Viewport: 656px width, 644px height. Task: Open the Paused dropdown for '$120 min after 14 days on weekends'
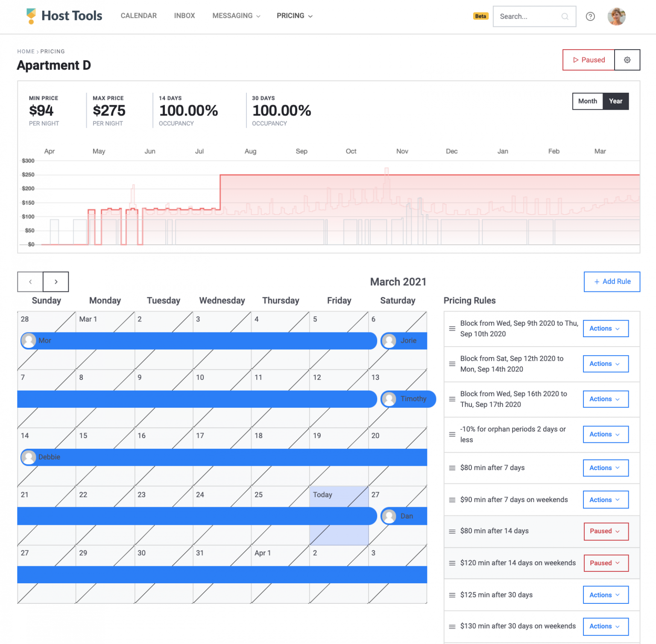606,563
